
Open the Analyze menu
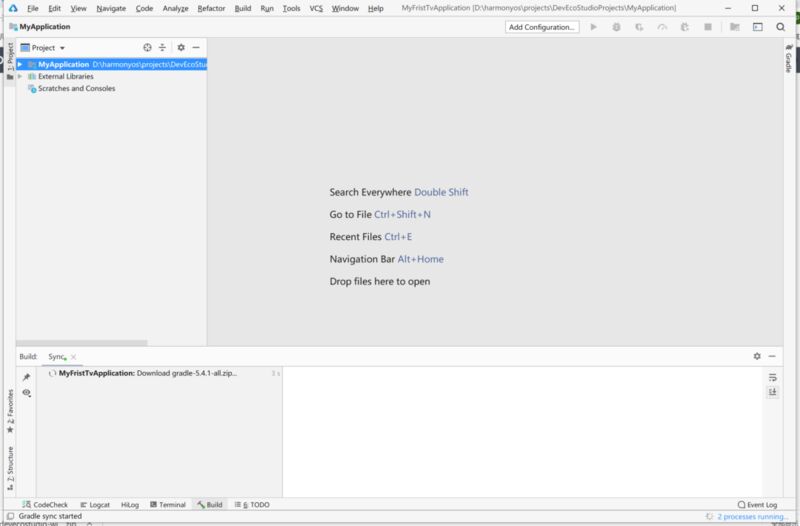point(176,8)
